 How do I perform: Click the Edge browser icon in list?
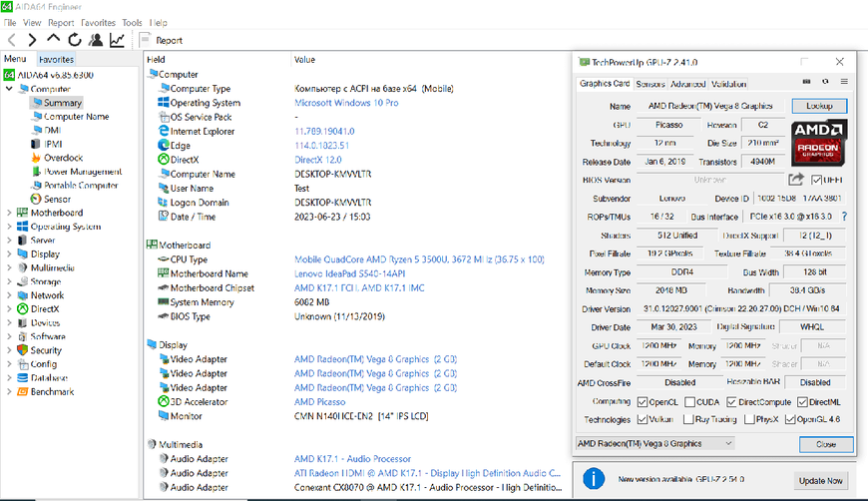(x=164, y=145)
